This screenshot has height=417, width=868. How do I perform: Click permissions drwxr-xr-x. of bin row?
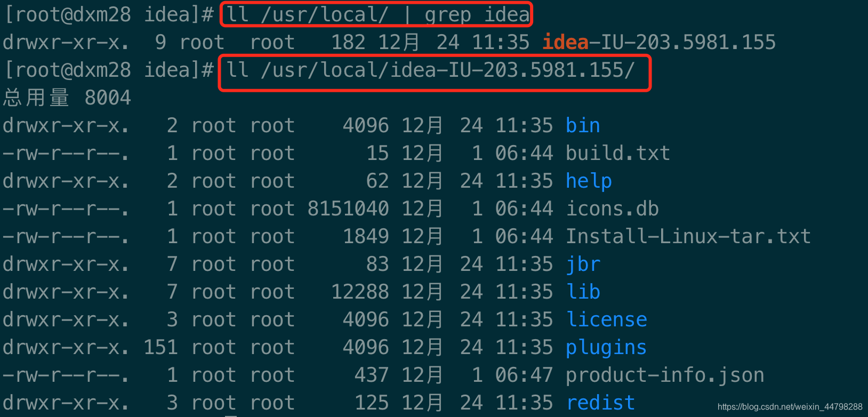pyautogui.click(x=66, y=126)
